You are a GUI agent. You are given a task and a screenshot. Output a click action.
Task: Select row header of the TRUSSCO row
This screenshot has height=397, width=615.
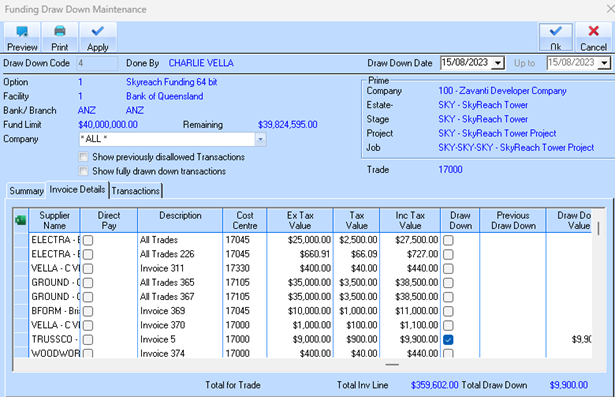click(x=21, y=339)
